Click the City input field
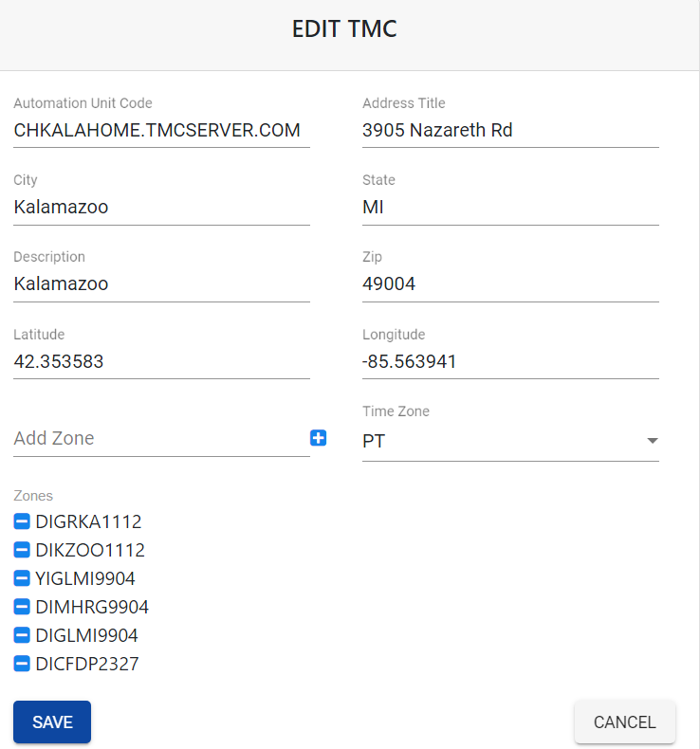The height and width of the screenshot is (749, 700). click(161, 208)
